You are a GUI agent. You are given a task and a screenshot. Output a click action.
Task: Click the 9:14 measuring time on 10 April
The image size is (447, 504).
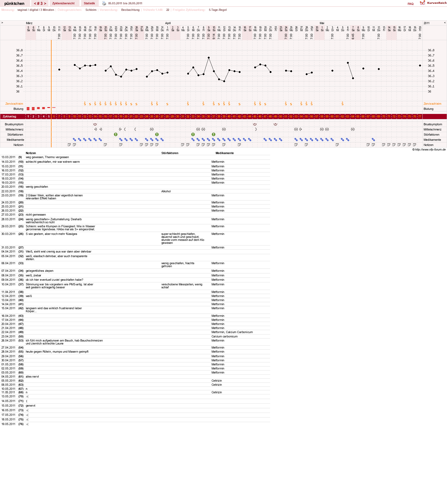[x=214, y=36]
